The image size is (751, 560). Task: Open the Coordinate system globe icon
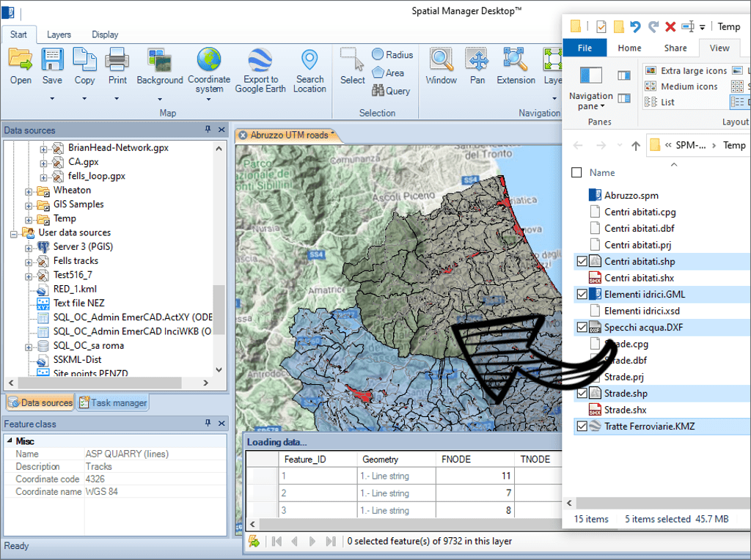click(x=209, y=59)
